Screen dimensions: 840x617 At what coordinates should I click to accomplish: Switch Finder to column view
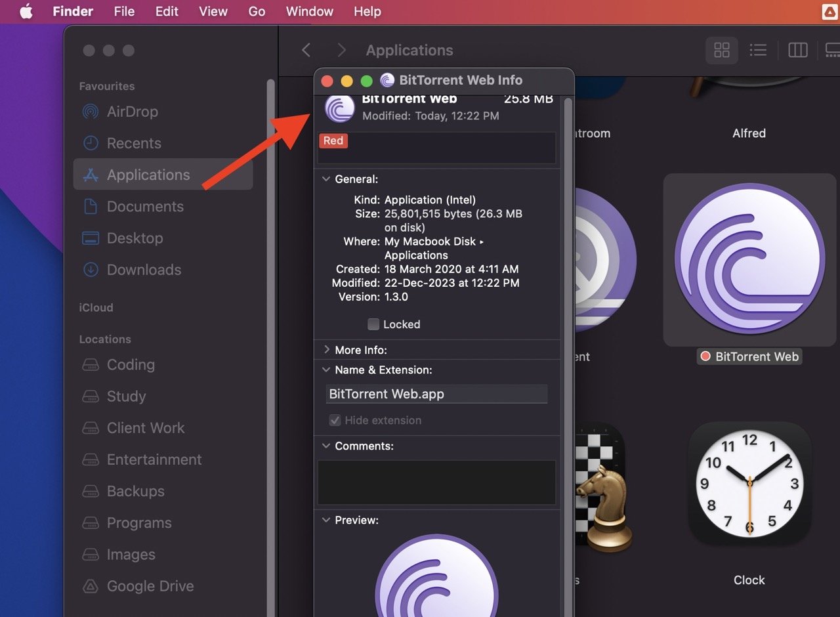tap(797, 50)
